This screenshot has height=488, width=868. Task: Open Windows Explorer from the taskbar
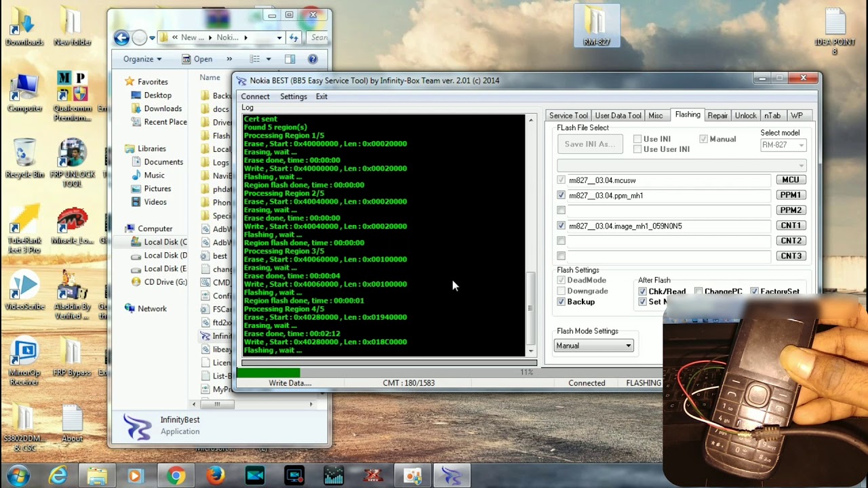tap(97, 476)
